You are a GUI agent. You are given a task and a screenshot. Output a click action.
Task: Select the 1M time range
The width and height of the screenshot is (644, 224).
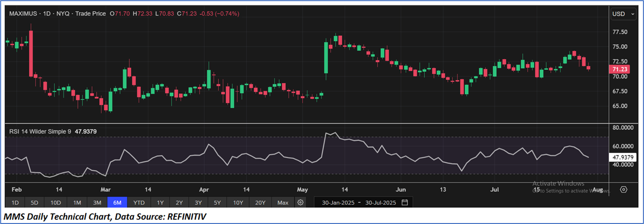[77, 202]
